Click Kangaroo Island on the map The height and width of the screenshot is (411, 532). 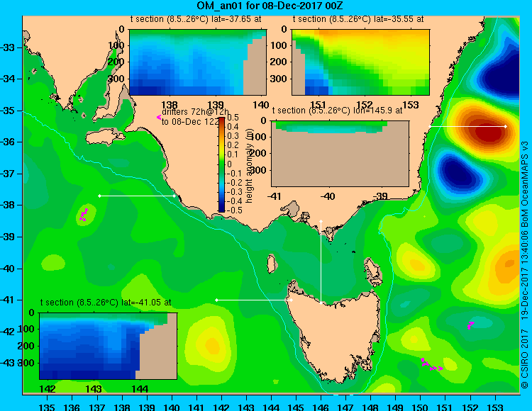click(105, 136)
